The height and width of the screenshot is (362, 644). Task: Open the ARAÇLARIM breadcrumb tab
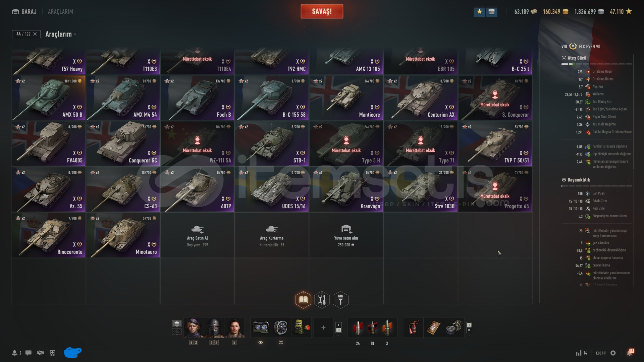click(x=60, y=12)
